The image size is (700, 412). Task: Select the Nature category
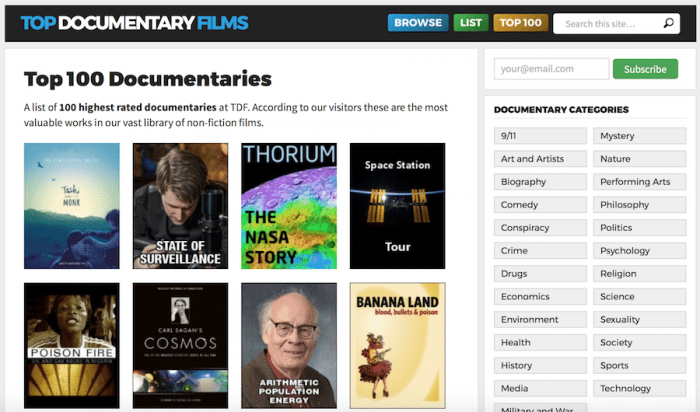tap(639, 158)
